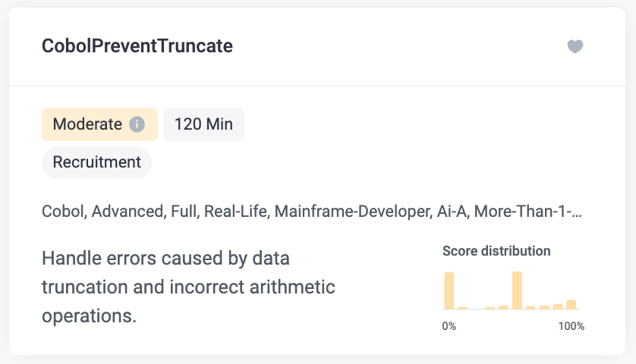The image size is (636, 364).
Task: Click the tall 0% bar in chart
Action: (x=449, y=290)
